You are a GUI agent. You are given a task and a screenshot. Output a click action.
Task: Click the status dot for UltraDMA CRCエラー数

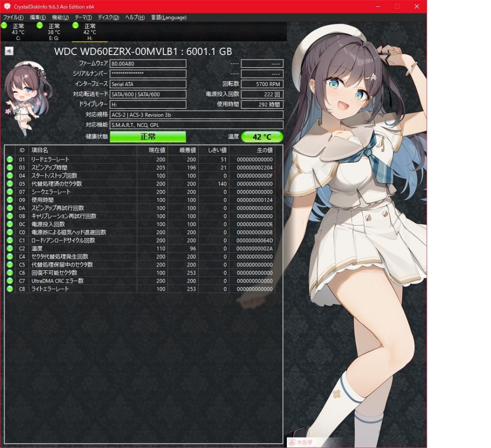point(10,281)
